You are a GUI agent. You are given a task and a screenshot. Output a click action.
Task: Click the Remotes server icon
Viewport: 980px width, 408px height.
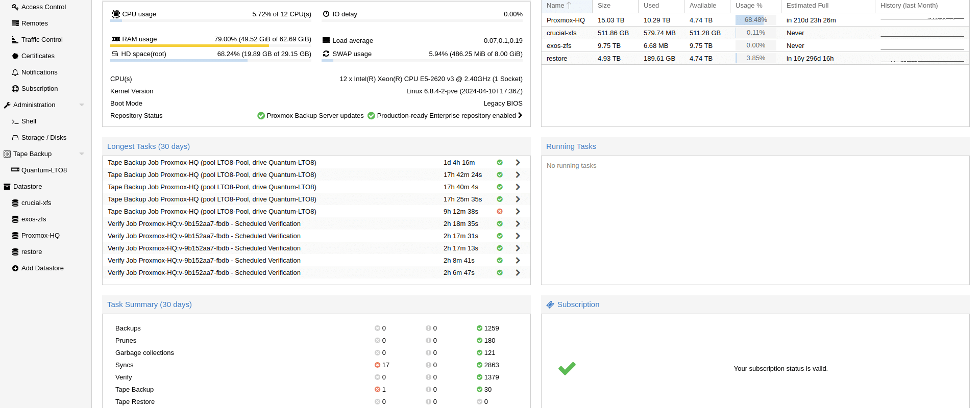pyautogui.click(x=15, y=23)
